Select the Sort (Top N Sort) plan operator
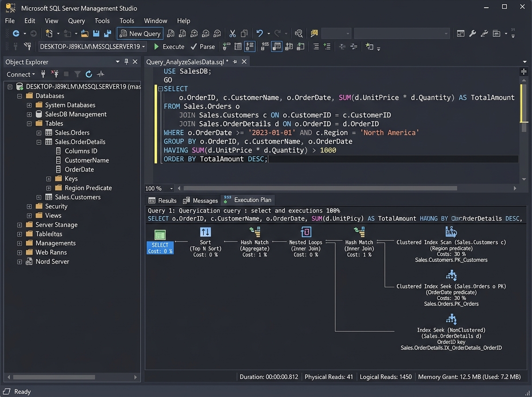The image size is (532, 397). [206, 242]
